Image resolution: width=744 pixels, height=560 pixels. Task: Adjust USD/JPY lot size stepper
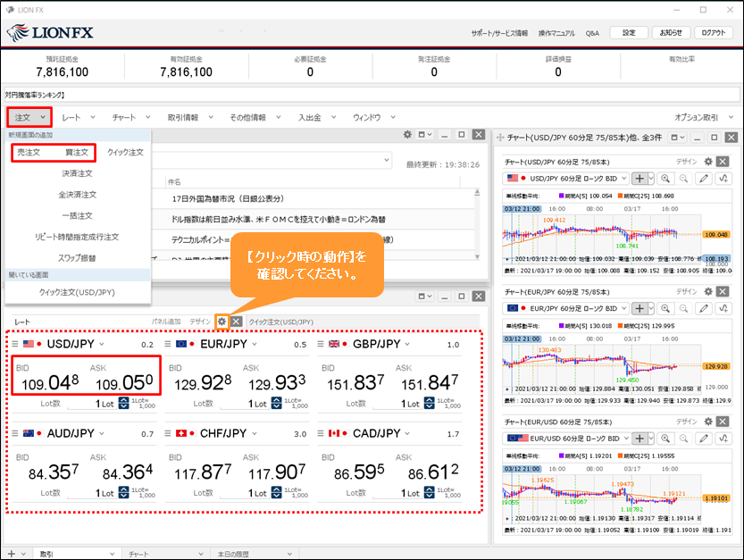(x=123, y=404)
